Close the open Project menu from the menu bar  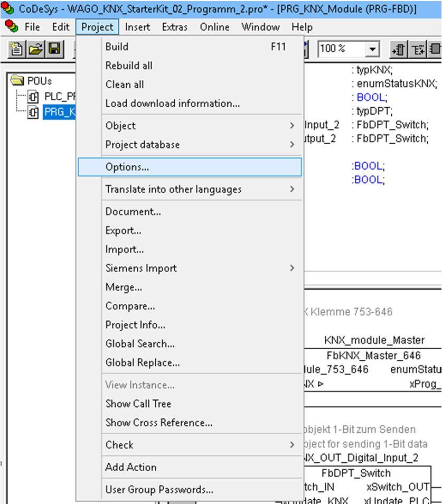click(x=97, y=27)
